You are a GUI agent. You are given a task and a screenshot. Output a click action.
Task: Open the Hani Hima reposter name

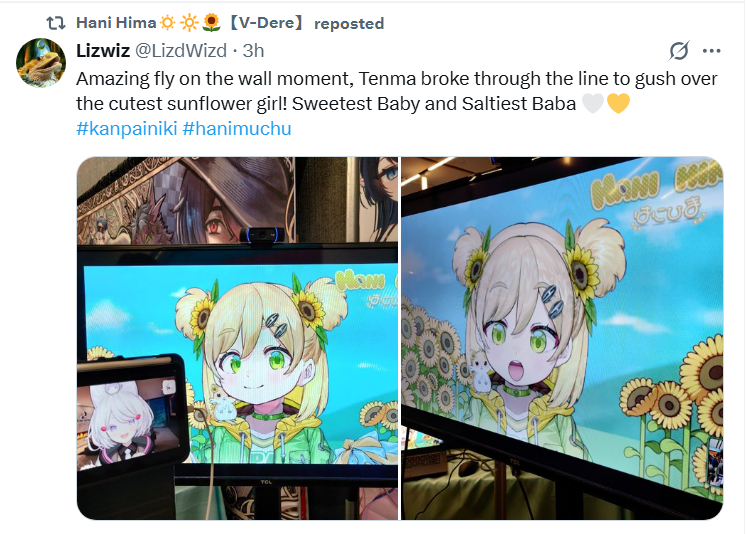coord(116,22)
